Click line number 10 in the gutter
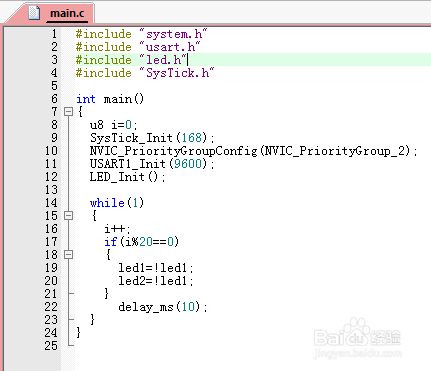Image resolution: width=431 pixels, height=371 pixels. (51, 151)
